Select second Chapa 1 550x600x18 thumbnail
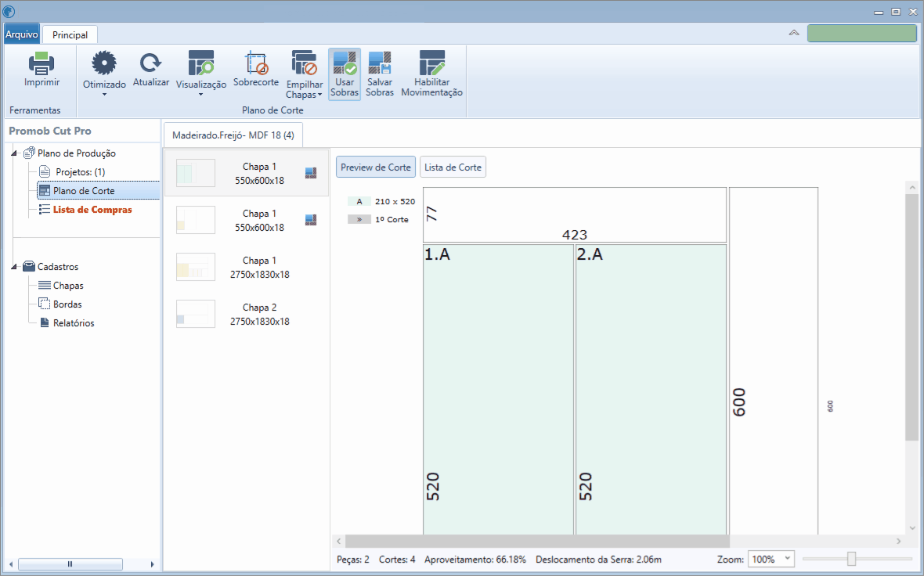This screenshot has width=924, height=576. pos(196,220)
